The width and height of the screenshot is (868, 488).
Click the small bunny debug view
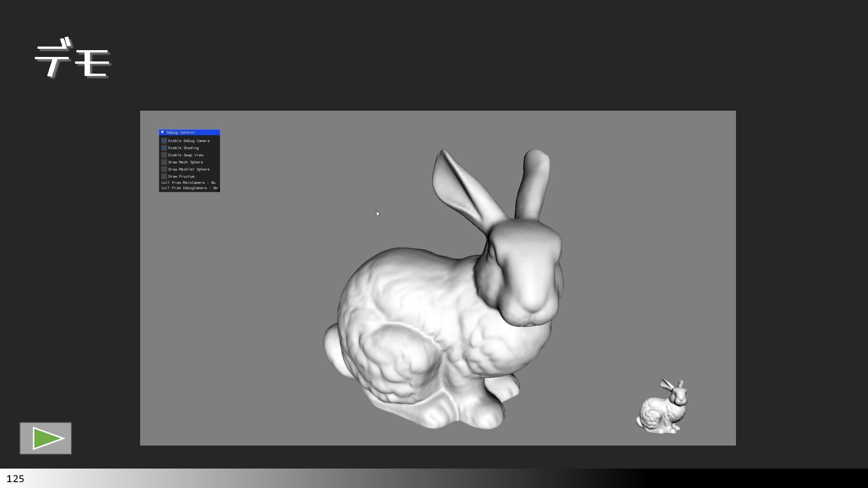(x=661, y=407)
